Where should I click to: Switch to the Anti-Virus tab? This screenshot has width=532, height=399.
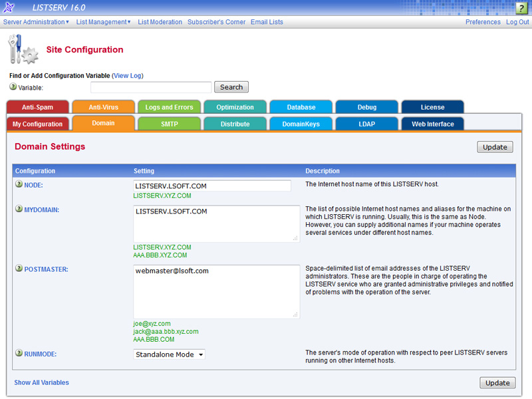tap(104, 107)
